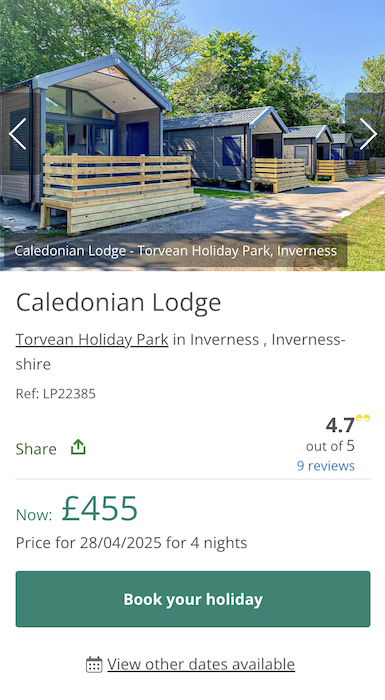385x700 pixels.
Task: Click the £455 price figure
Action: coord(100,508)
